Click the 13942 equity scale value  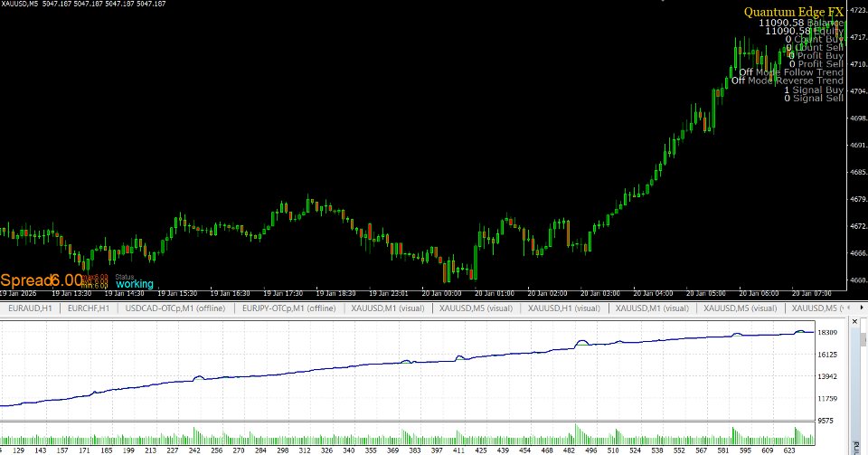(827, 377)
